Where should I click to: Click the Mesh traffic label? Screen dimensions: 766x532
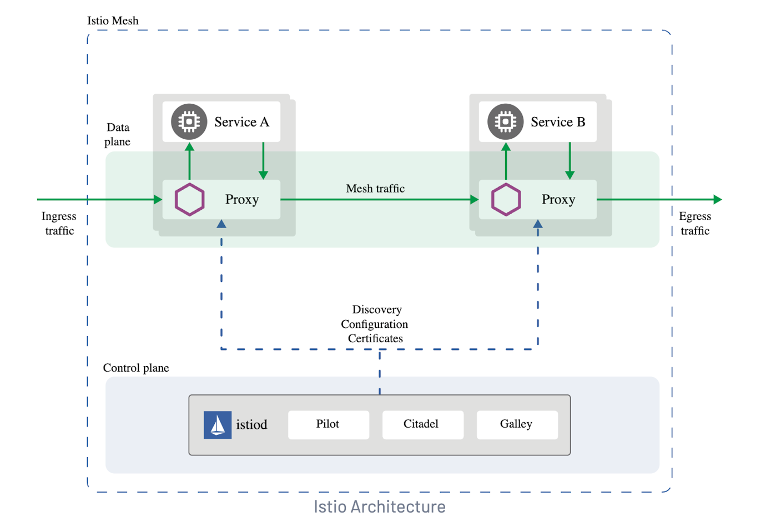(x=375, y=189)
